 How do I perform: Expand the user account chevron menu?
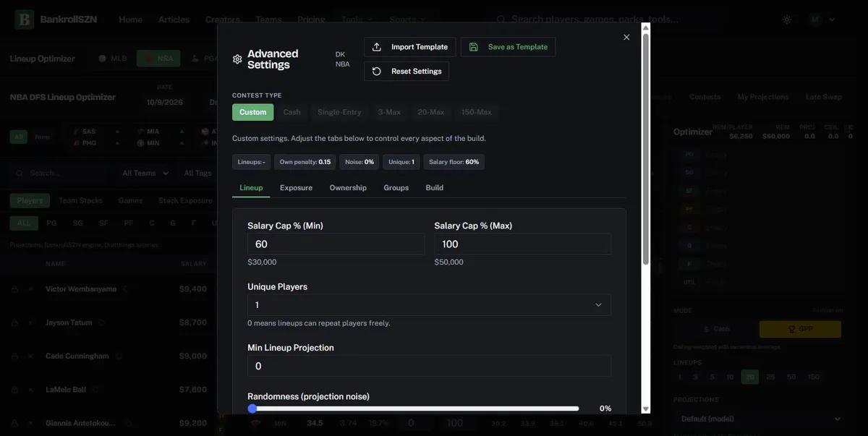coord(832,20)
